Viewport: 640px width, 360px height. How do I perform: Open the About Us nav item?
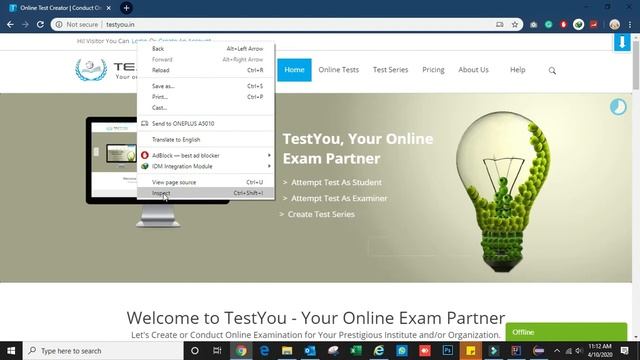[473, 70]
